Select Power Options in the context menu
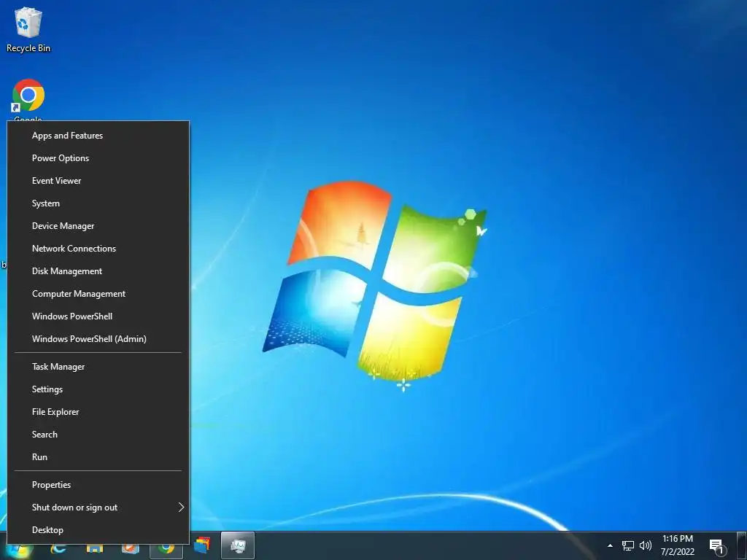 [98, 158]
